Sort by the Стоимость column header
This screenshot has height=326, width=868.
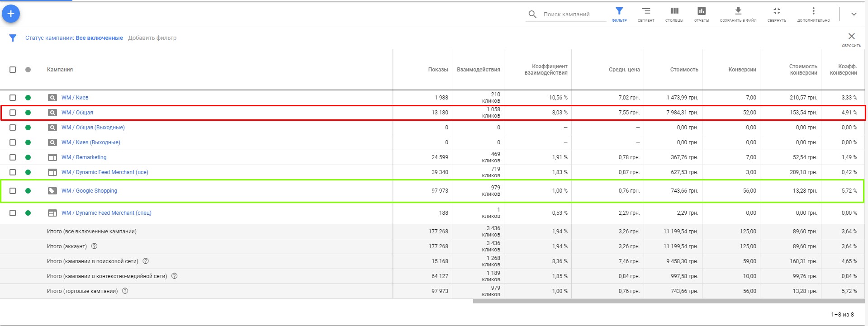point(684,70)
